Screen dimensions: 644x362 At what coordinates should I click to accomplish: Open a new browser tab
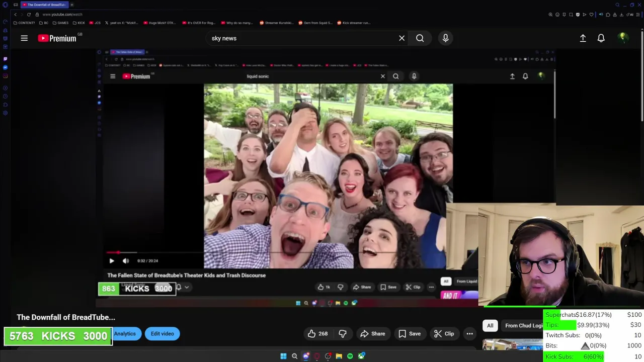(x=71, y=5)
